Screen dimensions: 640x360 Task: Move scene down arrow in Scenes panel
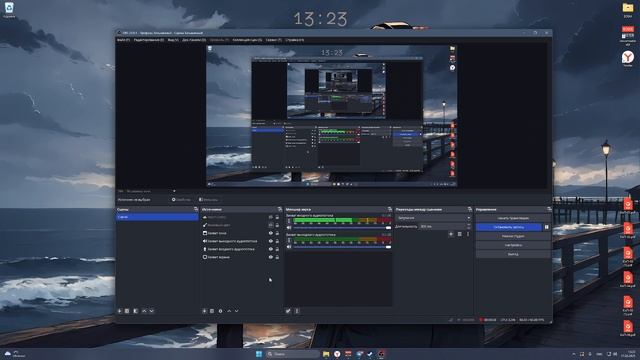151,311
